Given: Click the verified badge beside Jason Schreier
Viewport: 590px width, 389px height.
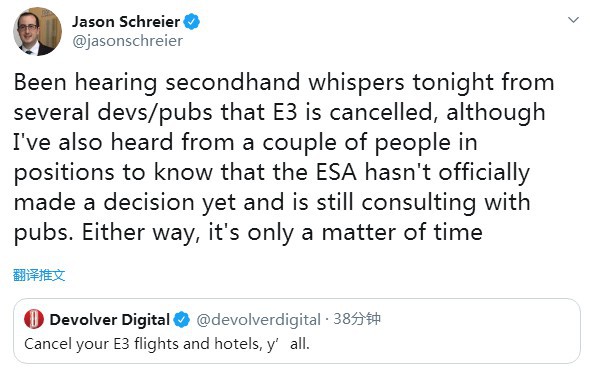Looking at the screenshot, I should pyautogui.click(x=192, y=22).
